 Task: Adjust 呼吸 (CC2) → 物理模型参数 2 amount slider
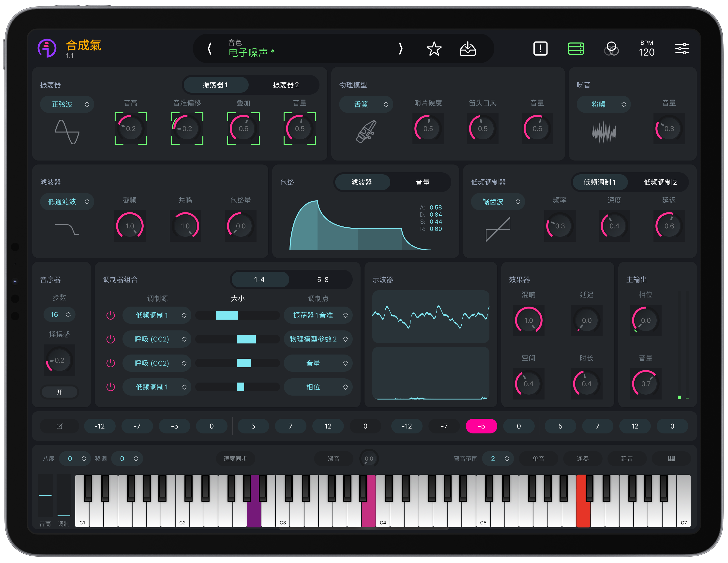pos(237,339)
